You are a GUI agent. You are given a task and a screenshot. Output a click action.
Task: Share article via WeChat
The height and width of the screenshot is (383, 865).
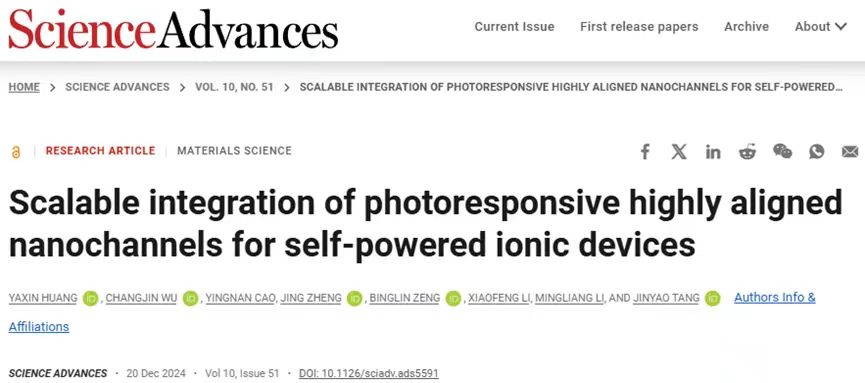(x=782, y=151)
